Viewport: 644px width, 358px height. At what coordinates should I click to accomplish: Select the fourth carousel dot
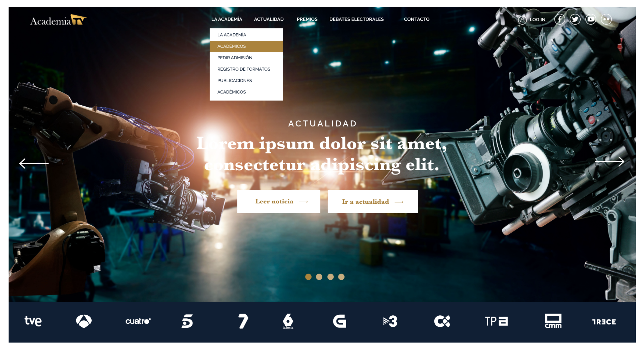341,277
